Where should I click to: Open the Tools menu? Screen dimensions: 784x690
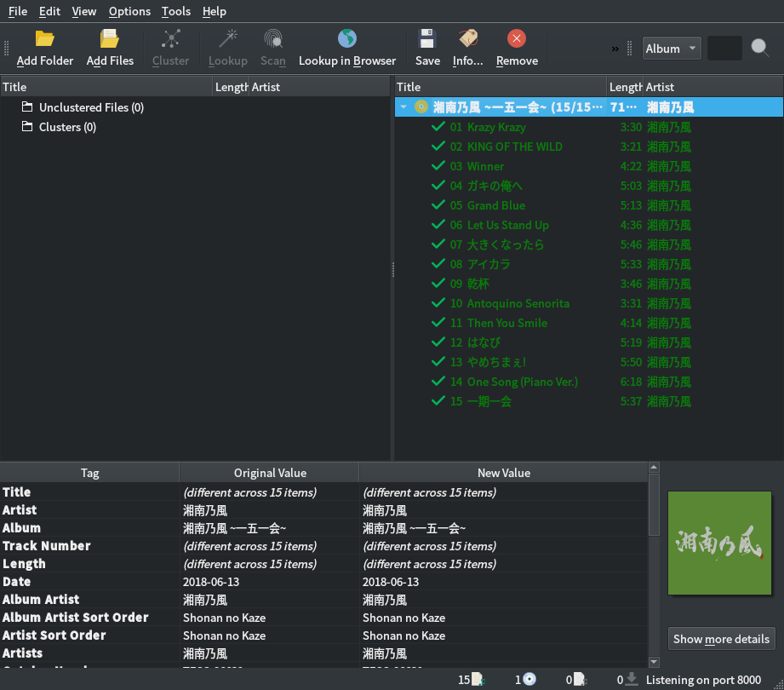176,11
